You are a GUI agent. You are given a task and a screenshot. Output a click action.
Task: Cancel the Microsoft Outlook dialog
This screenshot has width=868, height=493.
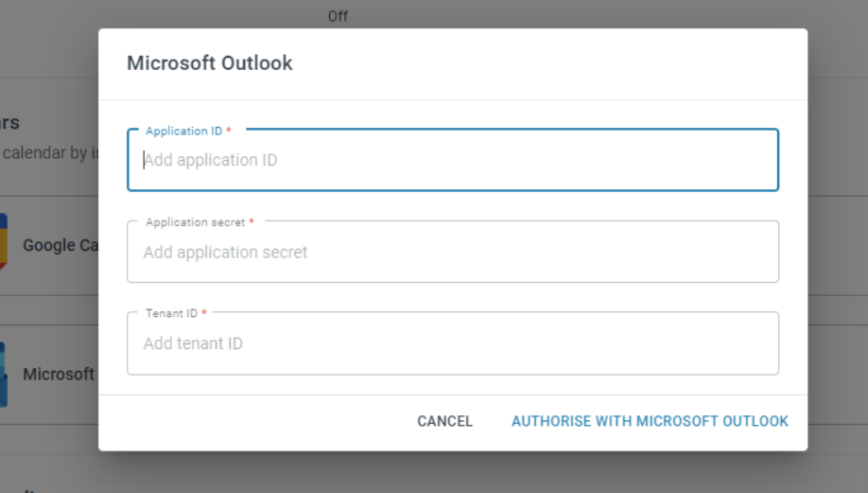click(x=444, y=421)
